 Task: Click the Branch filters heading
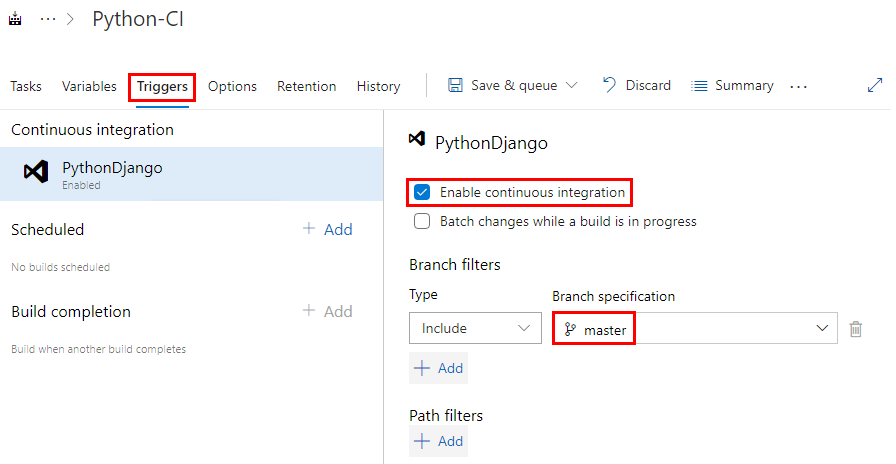click(x=455, y=265)
